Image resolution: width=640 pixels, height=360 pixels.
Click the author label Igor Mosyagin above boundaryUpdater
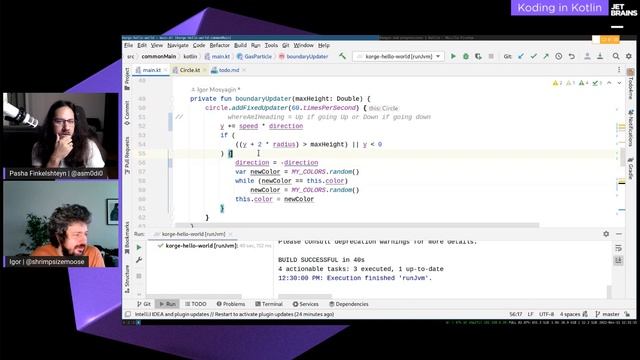[216, 89]
